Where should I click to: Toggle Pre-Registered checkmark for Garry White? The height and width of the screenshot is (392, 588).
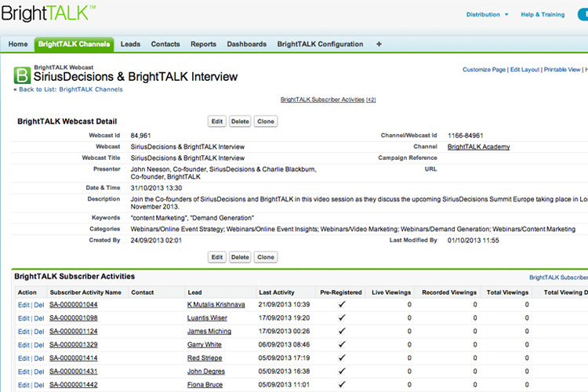[341, 345]
